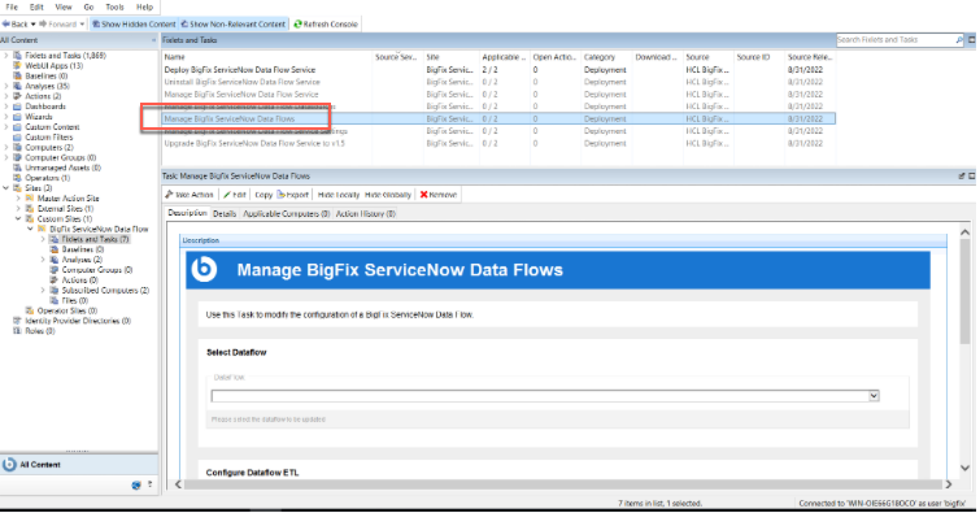Viewport: 980px width, 513px height.
Task: Click the Operators (1) icon
Action: coord(18,178)
